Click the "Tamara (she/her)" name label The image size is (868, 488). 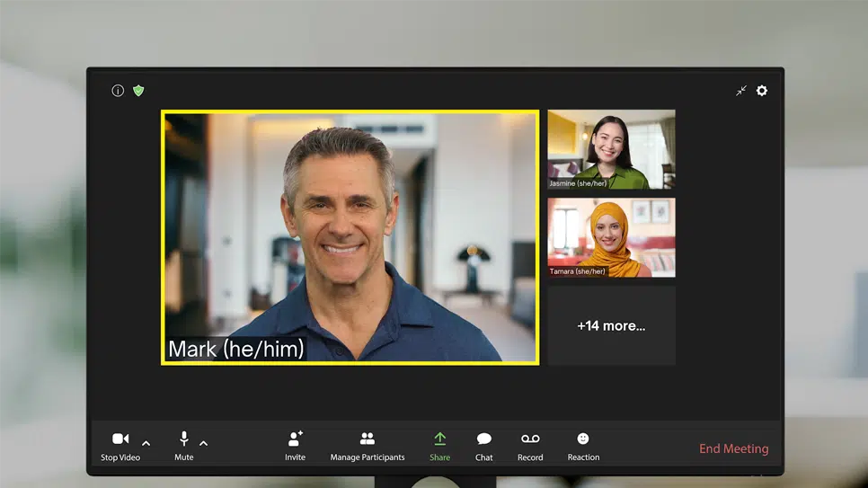tap(578, 271)
